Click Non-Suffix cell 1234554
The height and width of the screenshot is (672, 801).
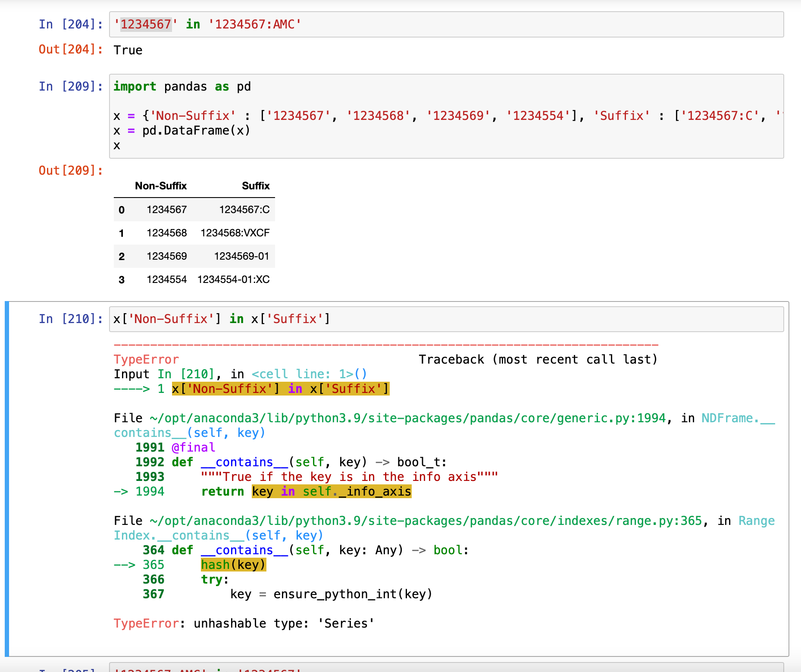click(x=166, y=279)
